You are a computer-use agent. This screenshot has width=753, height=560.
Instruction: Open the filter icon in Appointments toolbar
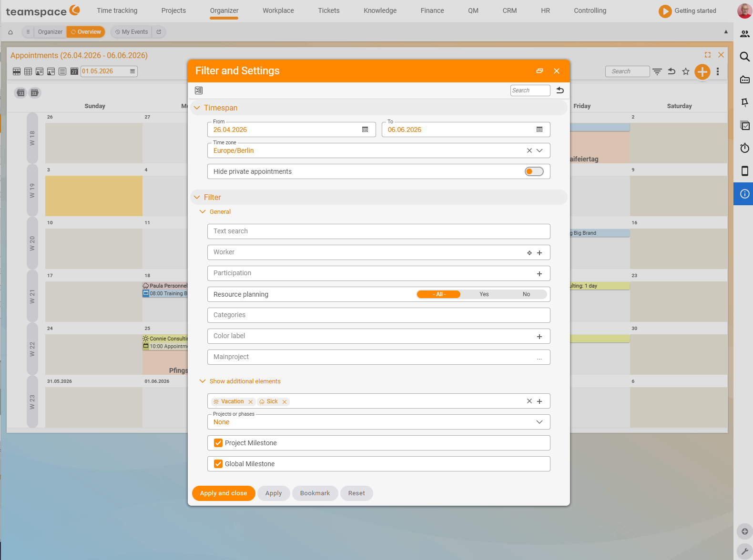(657, 71)
